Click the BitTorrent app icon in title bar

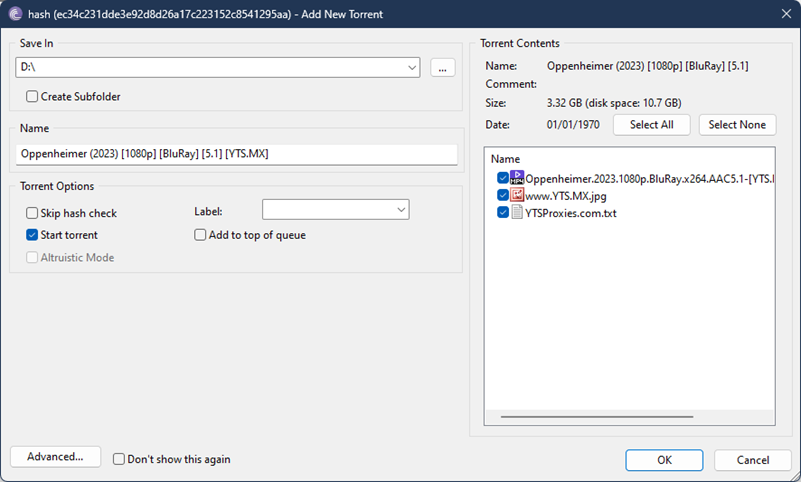(x=15, y=14)
